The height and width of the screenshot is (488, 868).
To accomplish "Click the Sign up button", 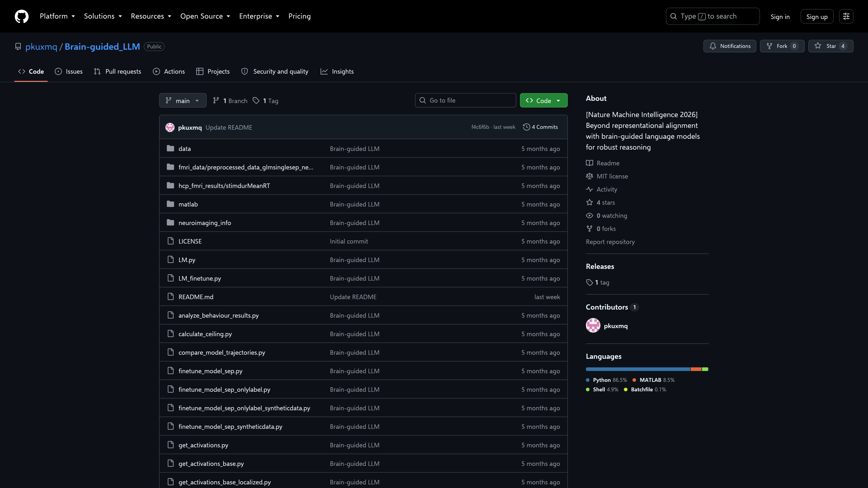I will [817, 16].
